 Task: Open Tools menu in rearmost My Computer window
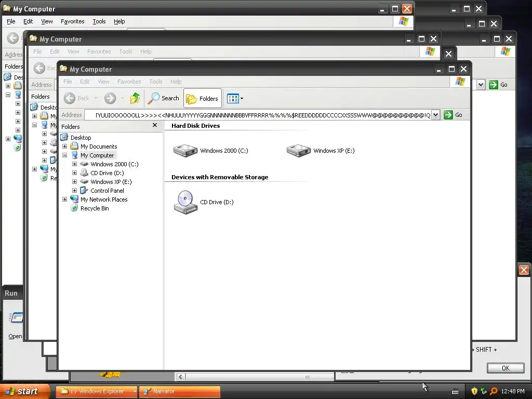pos(99,21)
